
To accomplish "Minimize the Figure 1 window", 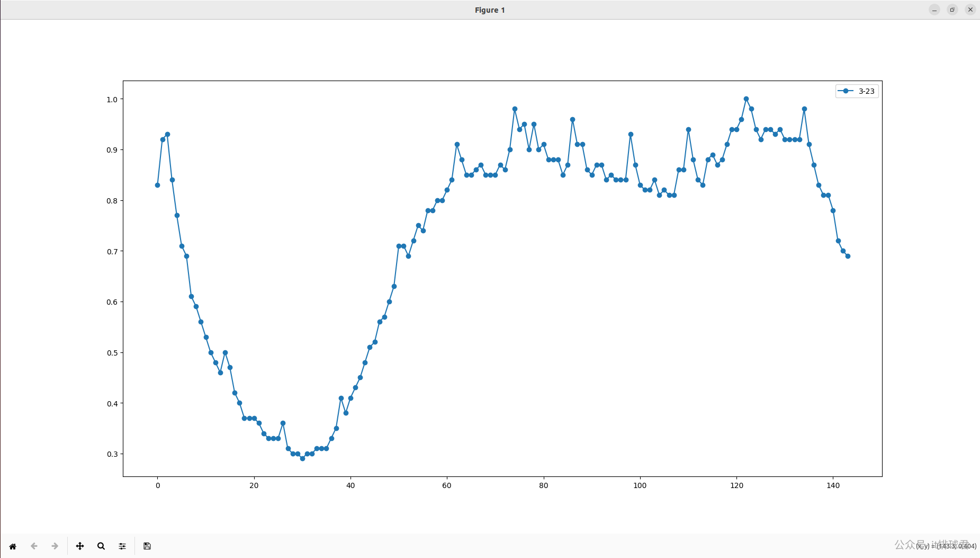I will tap(934, 10).
